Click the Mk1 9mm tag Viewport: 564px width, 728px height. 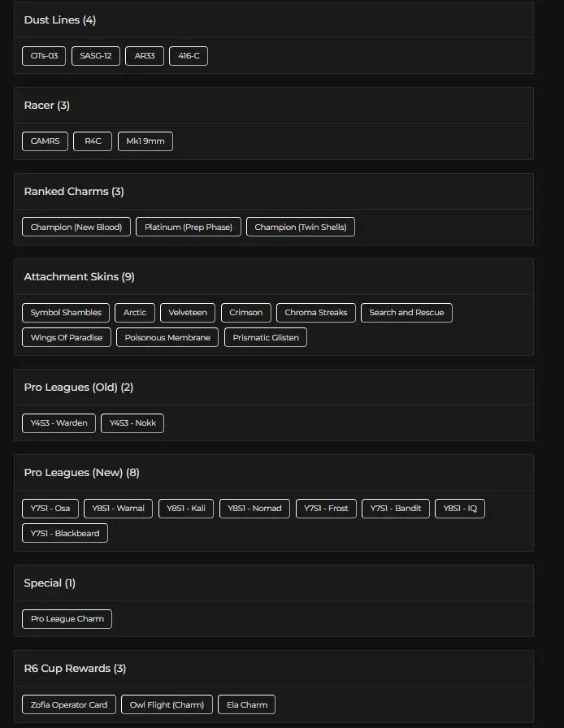[145, 141]
